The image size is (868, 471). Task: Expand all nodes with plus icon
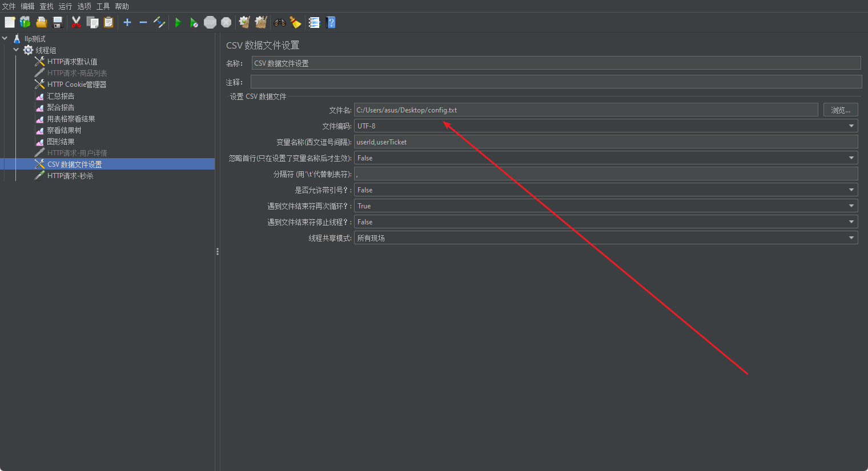[x=127, y=22]
